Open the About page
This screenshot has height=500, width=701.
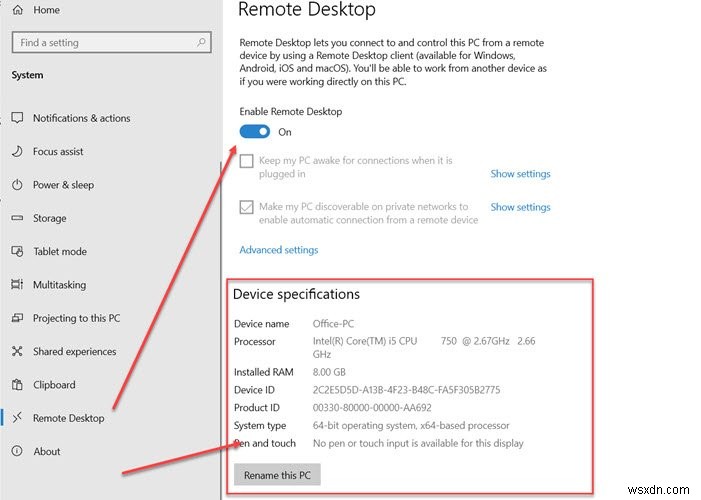pos(47,451)
